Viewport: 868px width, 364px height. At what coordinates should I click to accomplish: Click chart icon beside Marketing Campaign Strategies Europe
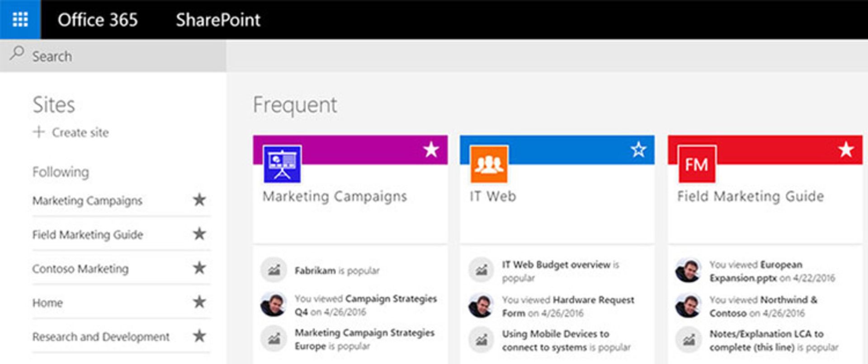click(274, 339)
